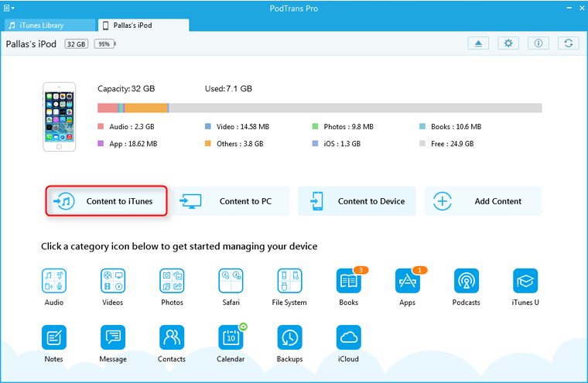Open the Podcasts category
This screenshot has width=588, height=383.
coord(466,281)
